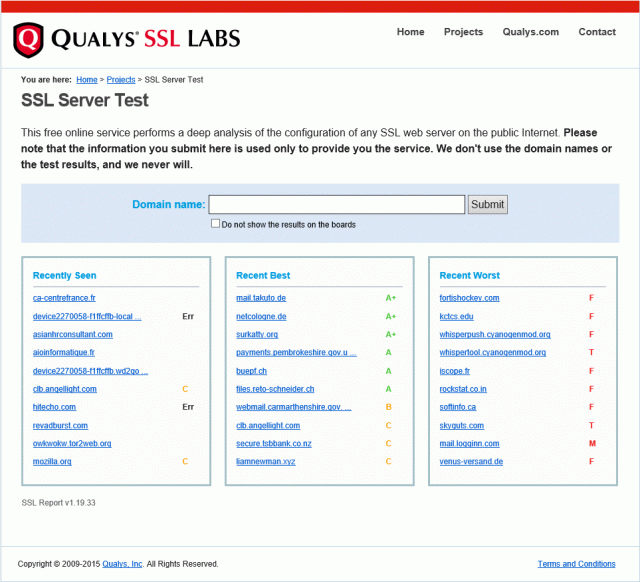Open secure.tsbbank.co.nz result

pos(274,444)
